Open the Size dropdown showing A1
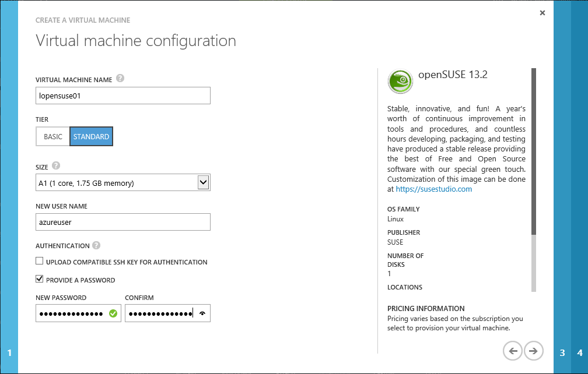The width and height of the screenshot is (588, 374). (123, 183)
